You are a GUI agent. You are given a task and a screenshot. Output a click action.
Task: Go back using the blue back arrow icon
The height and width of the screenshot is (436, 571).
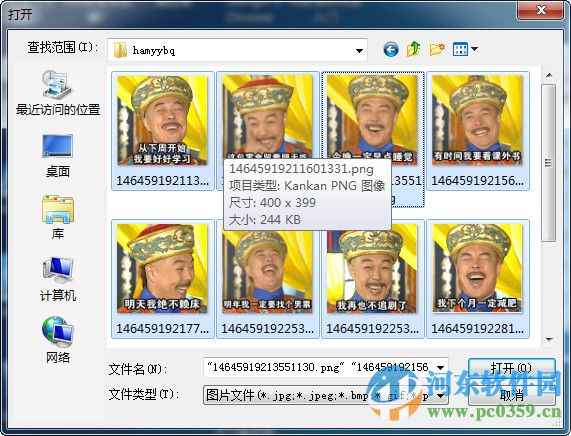tap(391, 49)
